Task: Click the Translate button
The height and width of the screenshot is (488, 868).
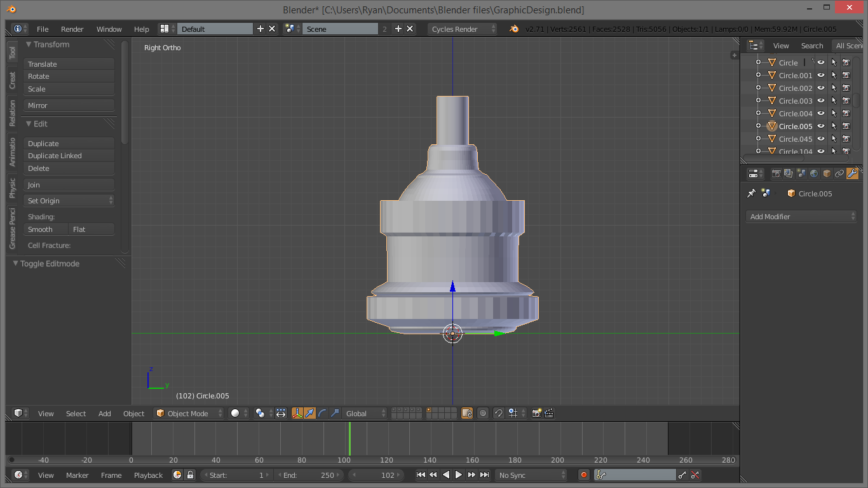Action: (x=69, y=64)
